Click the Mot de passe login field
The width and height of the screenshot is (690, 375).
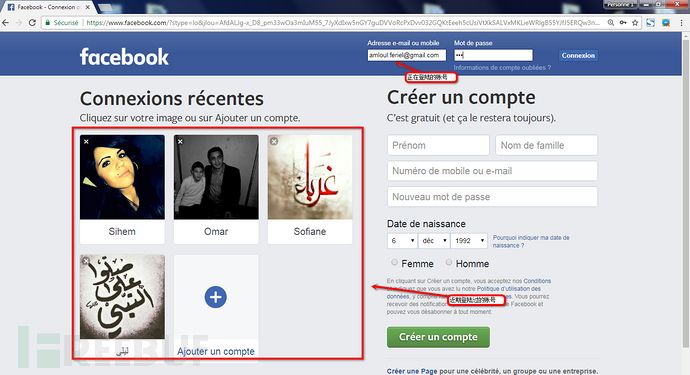click(493, 55)
